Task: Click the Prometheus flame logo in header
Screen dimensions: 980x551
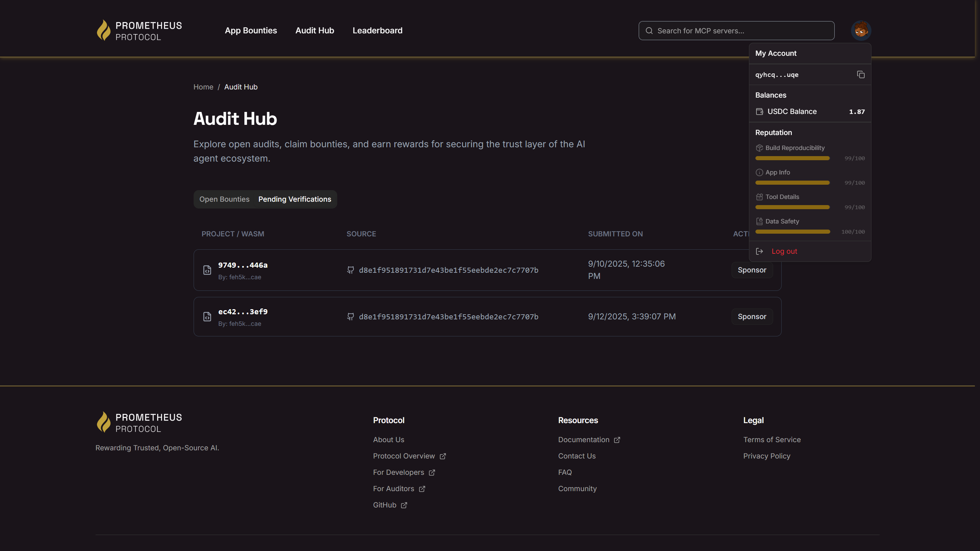Action: (x=103, y=30)
